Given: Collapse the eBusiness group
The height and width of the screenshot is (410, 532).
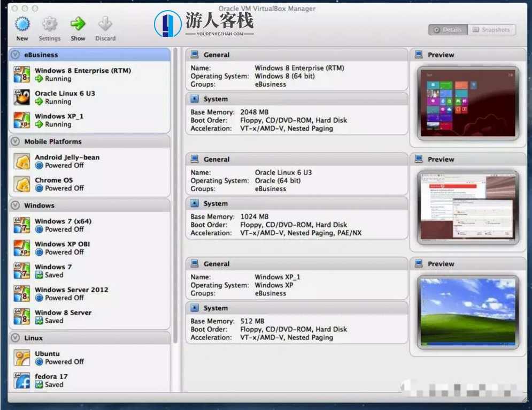Looking at the screenshot, I should point(15,55).
